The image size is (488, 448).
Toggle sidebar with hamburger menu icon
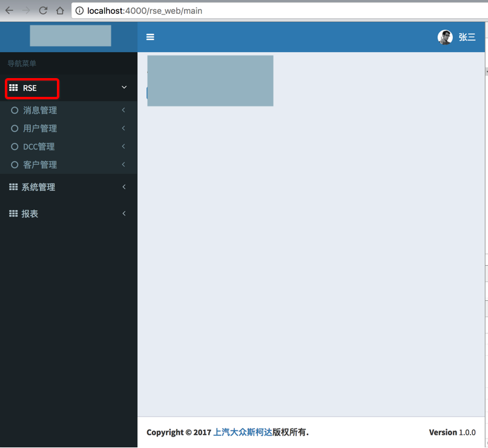coord(150,37)
